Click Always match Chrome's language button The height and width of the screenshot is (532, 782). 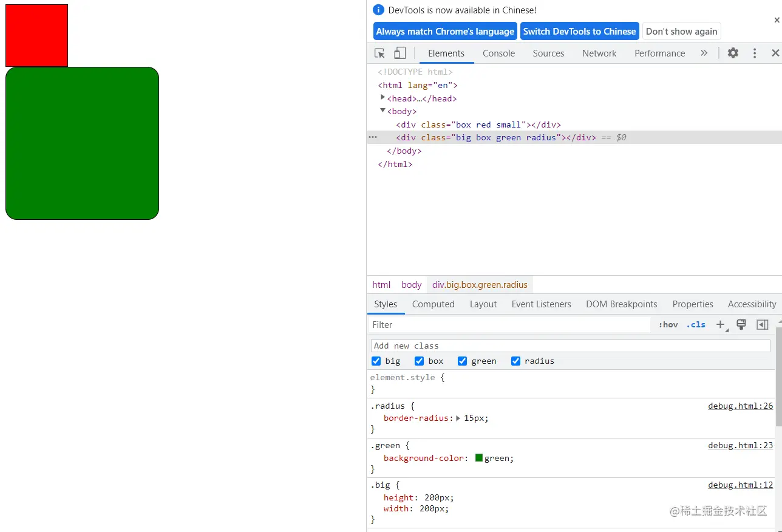click(x=445, y=32)
